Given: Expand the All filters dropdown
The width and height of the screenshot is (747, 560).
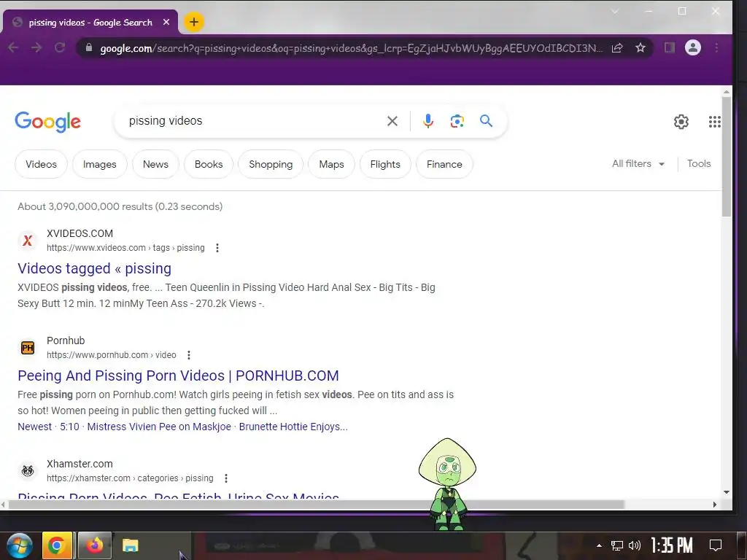Looking at the screenshot, I should pos(638,164).
